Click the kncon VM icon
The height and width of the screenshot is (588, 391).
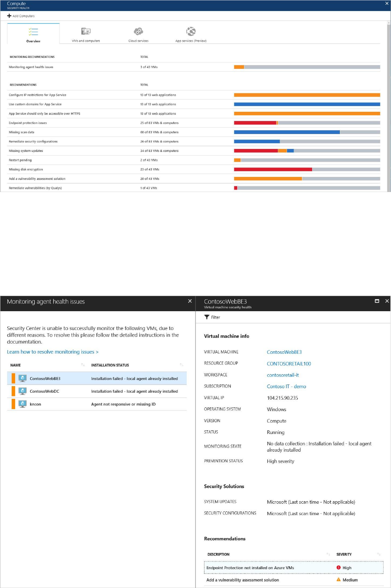coord(22,404)
